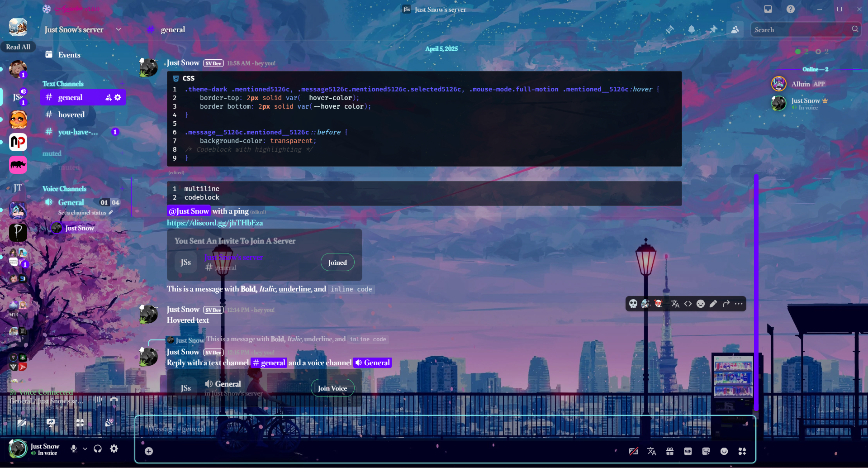Toggle the crossed-out keyboard icon in chat bar
Viewport: 868px width, 468px height.
pos(634,451)
